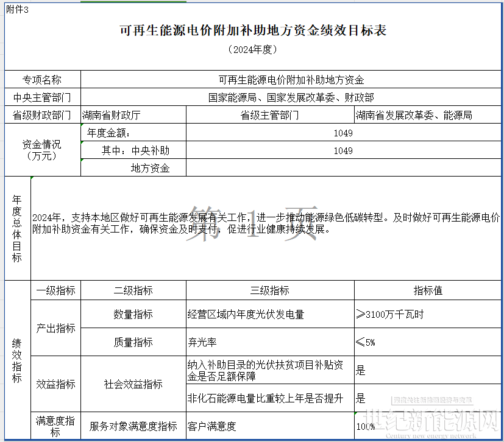Image resolution: width=504 pixels, height=442 pixels.
Task: Click the '质量指标' cell
Action: click(x=133, y=342)
